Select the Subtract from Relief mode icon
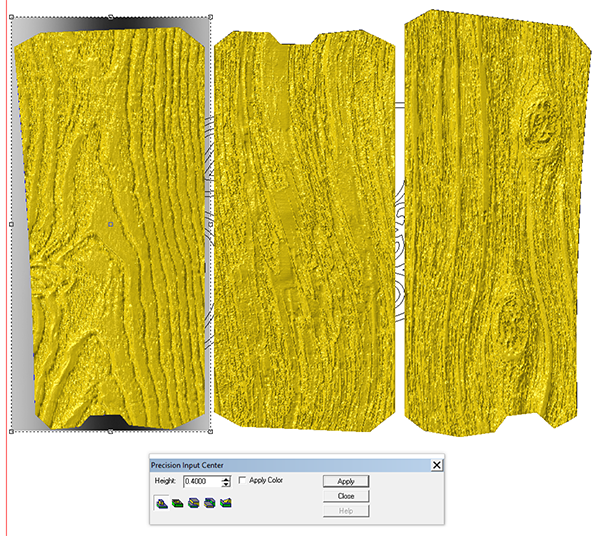This screenshot has height=536, width=600. [x=178, y=503]
